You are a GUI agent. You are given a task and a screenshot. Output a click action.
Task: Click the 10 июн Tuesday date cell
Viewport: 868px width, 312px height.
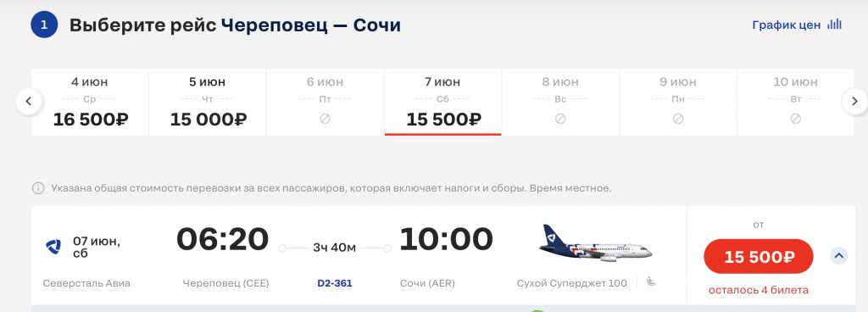point(795,103)
